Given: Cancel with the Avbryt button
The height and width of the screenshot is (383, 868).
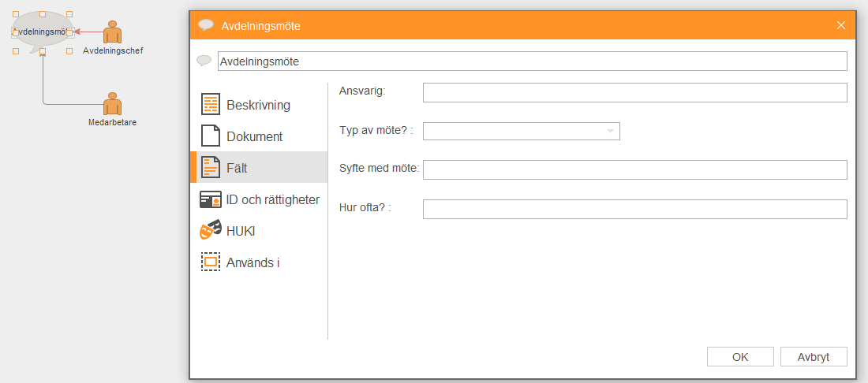Looking at the screenshot, I should [814, 356].
